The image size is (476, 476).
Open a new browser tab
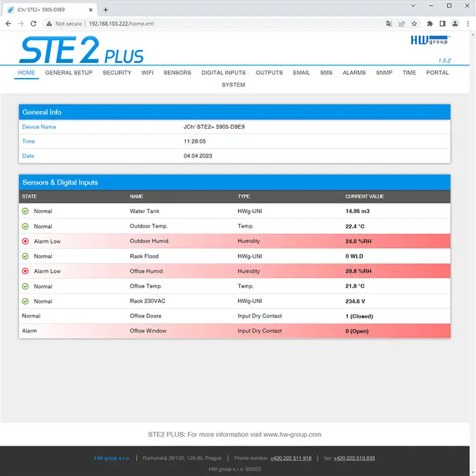(105, 10)
